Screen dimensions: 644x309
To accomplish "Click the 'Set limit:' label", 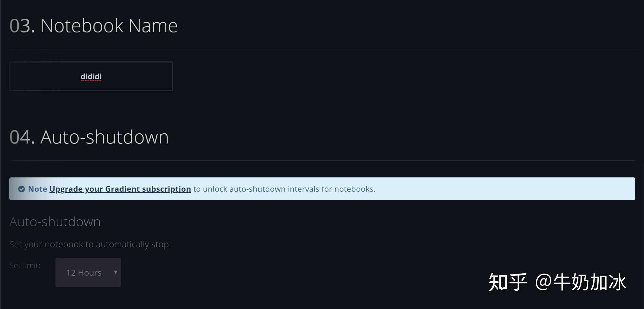I will pyautogui.click(x=24, y=266).
